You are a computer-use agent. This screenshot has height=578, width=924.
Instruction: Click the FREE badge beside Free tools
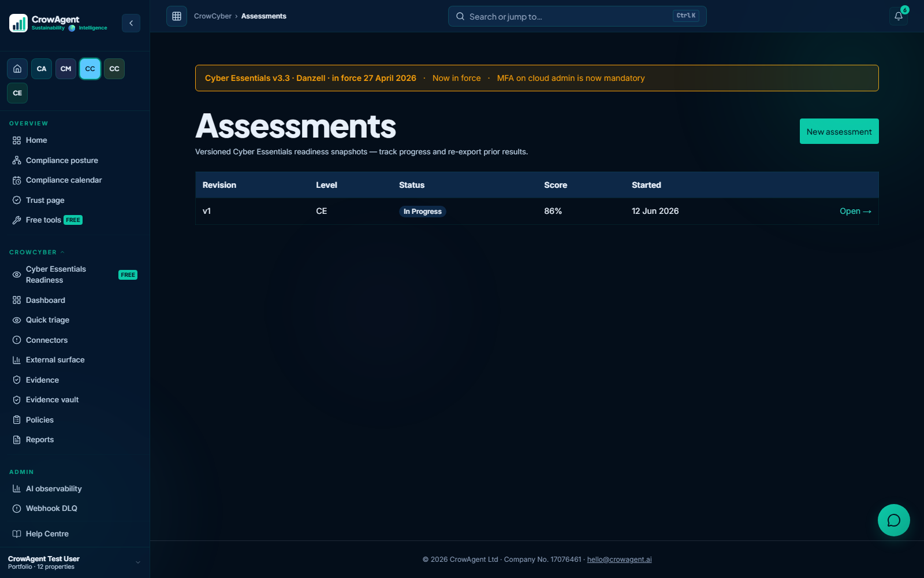coord(73,220)
